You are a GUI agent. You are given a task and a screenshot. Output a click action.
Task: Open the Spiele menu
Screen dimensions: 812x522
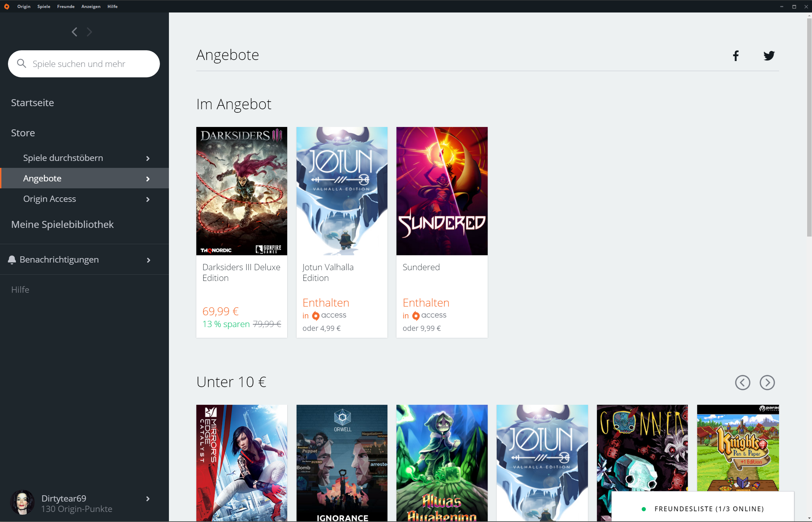44,7
